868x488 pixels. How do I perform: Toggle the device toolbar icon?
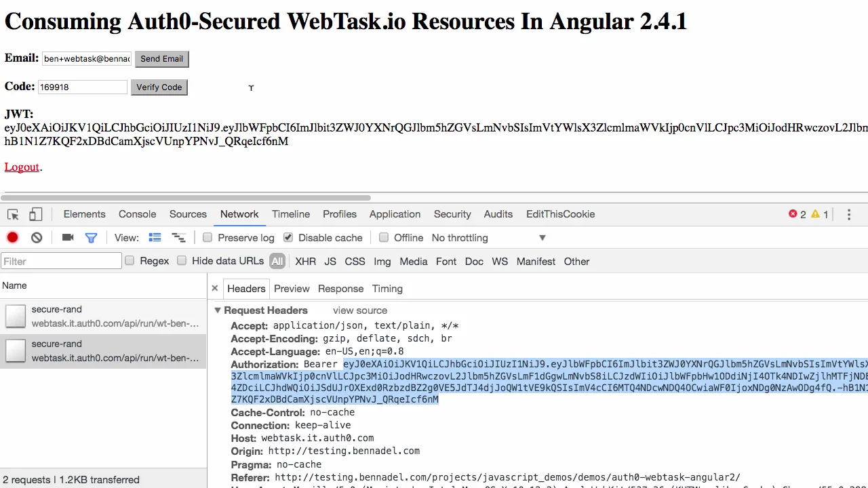[35, 214]
